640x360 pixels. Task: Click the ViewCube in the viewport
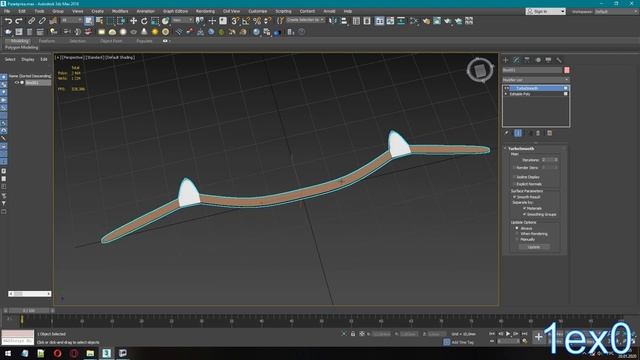point(480,71)
